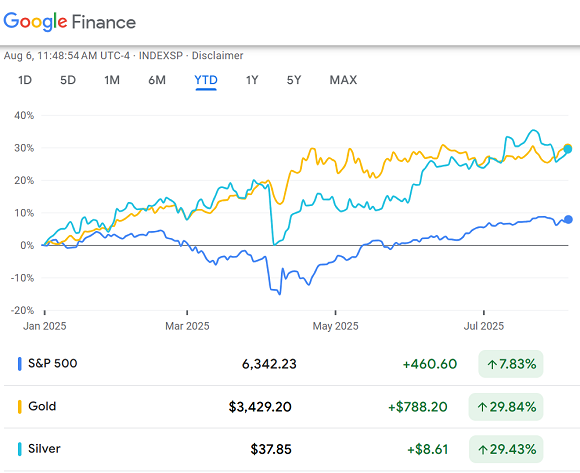Click the Jan 2025 axis label
Viewport: 580px width, 473px height.
pos(45,326)
